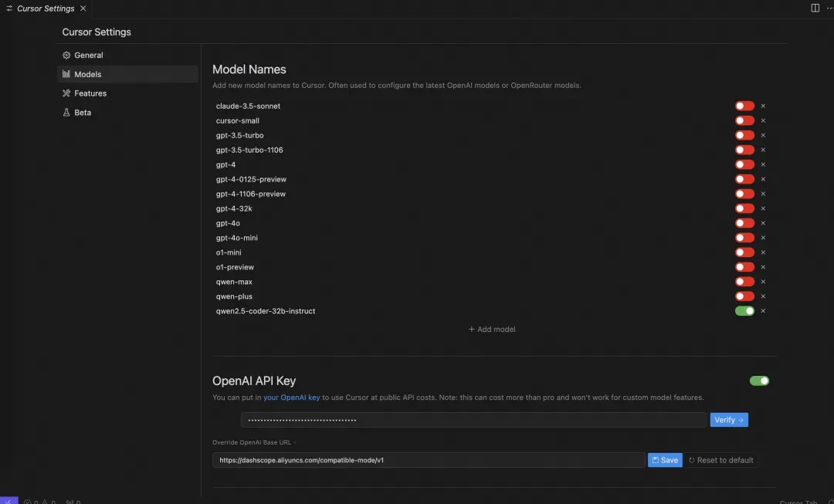This screenshot has width=834, height=504.
Task: Click the split editor layout icon
Action: pyautogui.click(x=815, y=8)
